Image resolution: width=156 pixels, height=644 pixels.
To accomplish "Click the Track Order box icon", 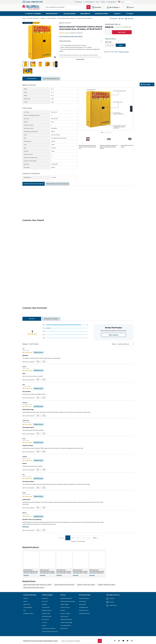I will coord(93,7).
